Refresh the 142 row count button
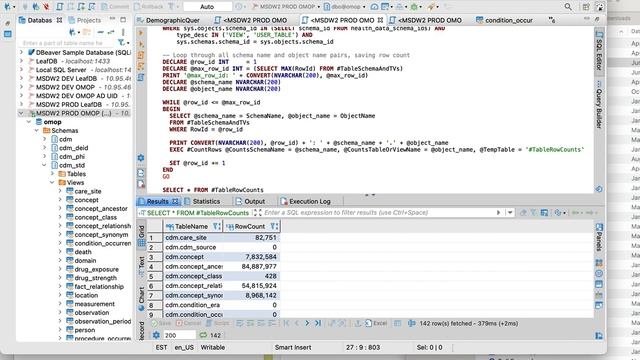The width and height of the screenshot is (640, 360). [210, 335]
